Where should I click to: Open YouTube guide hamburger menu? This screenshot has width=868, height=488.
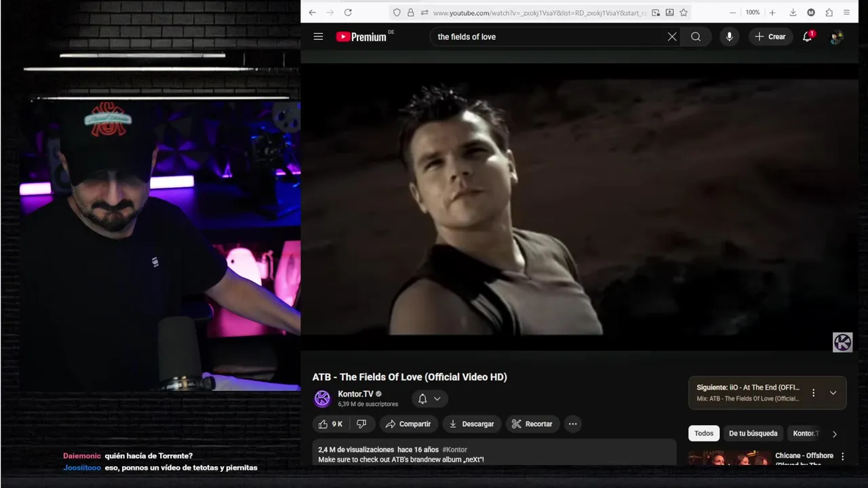point(318,37)
